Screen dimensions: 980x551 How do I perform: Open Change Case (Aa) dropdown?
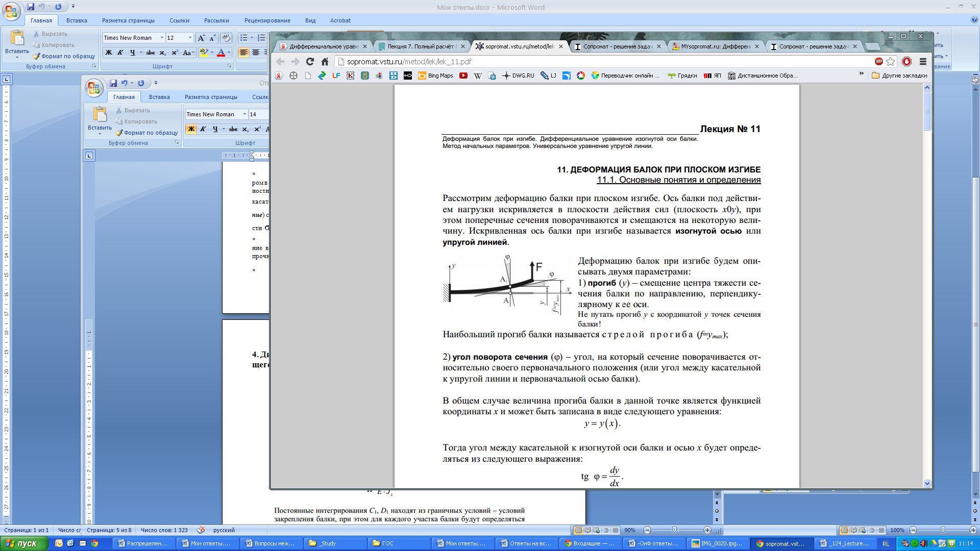pos(188,53)
